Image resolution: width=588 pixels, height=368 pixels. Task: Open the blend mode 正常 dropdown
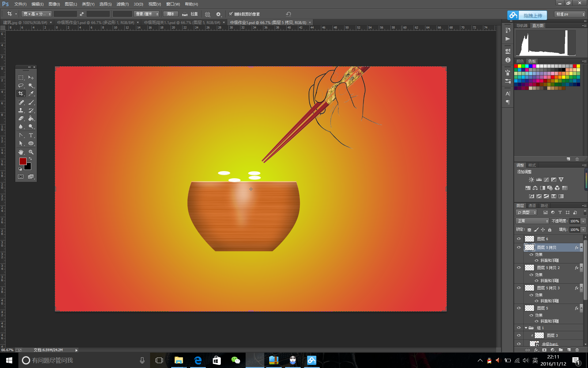tap(532, 221)
